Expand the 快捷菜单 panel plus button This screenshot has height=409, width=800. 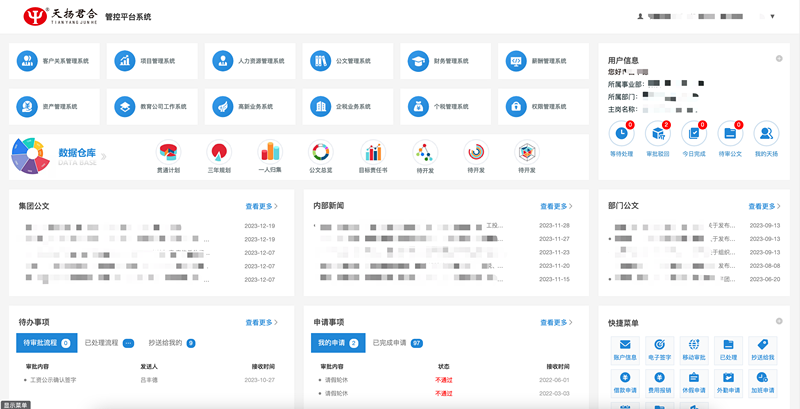[779, 321]
